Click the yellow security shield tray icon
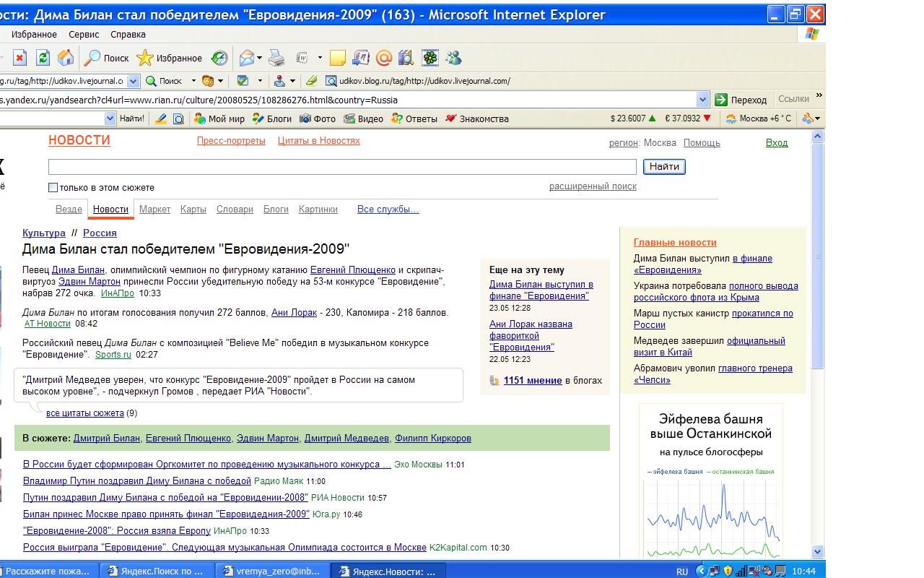The image size is (924, 578). (728, 571)
